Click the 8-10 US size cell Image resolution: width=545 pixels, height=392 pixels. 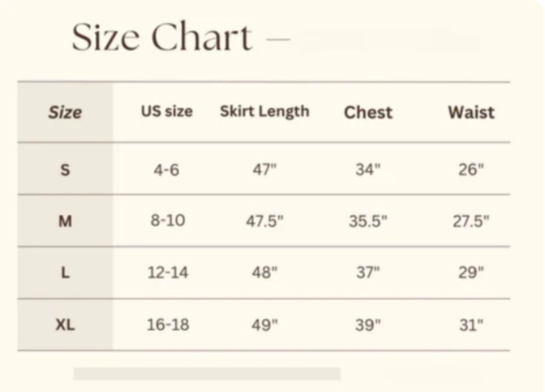pos(166,221)
